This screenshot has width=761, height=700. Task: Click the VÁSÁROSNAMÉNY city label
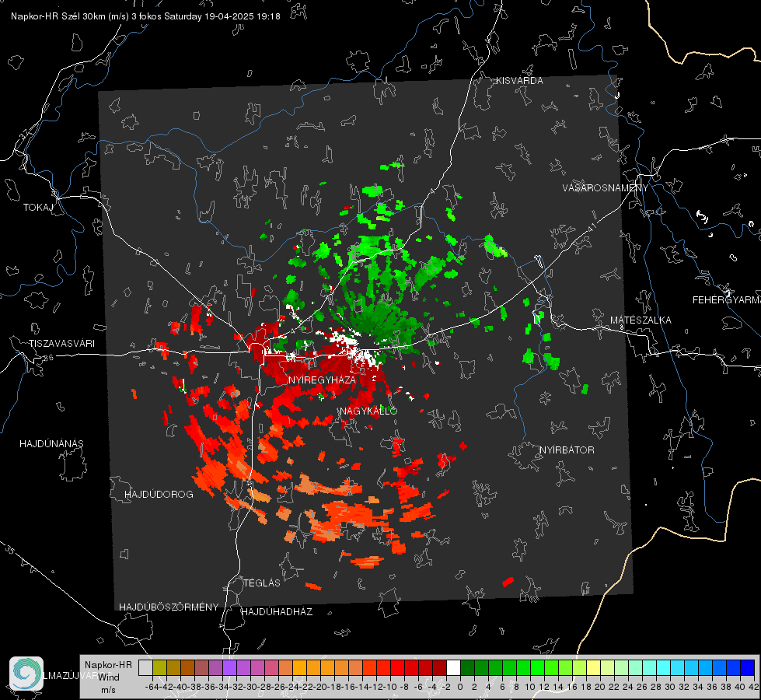[x=606, y=188]
